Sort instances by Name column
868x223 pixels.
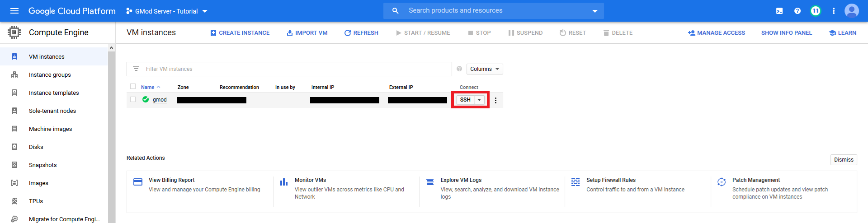coord(148,87)
